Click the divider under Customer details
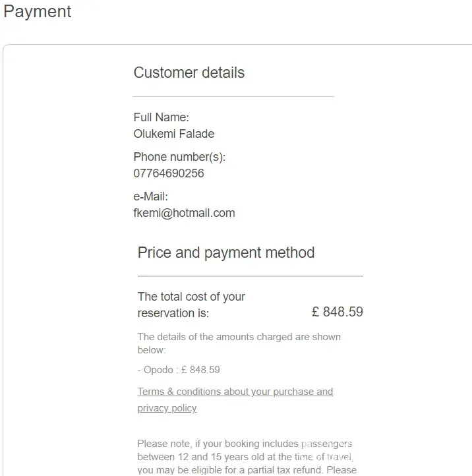Image resolution: width=472 pixels, height=476 pixels. click(233, 97)
